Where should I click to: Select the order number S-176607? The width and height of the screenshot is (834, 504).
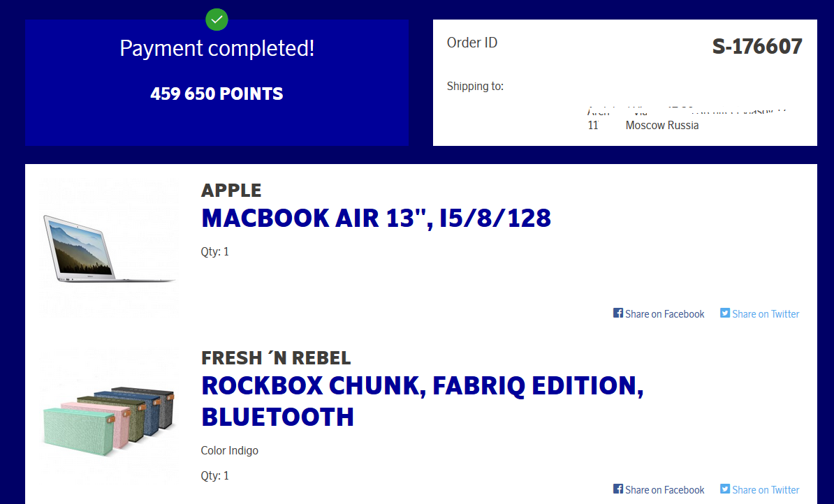pos(757,47)
